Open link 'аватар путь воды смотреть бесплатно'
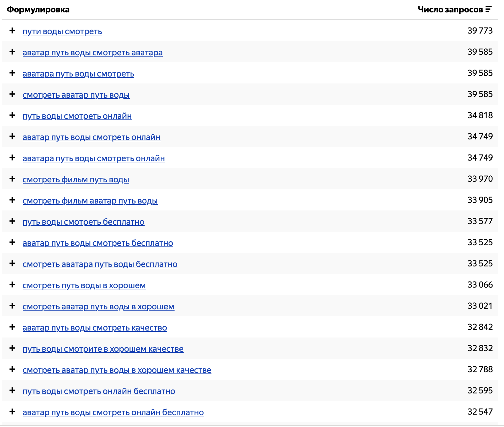The height and width of the screenshot is (427, 504). coord(98,243)
